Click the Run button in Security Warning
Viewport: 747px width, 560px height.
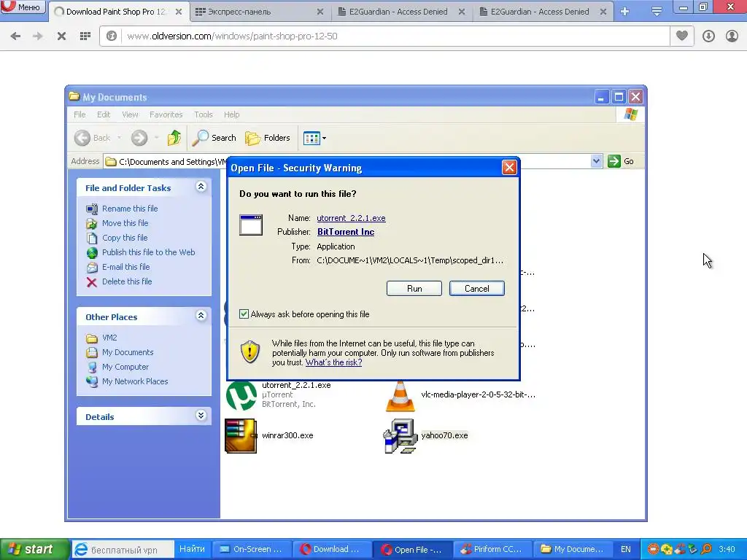click(414, 289)
